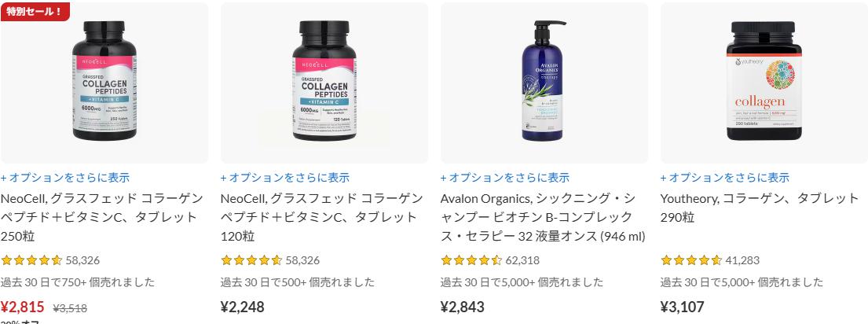Screen dimensions: 868x324
Task: Click star rating of NeoCell 250粒
Action: [x=31, y=260]
